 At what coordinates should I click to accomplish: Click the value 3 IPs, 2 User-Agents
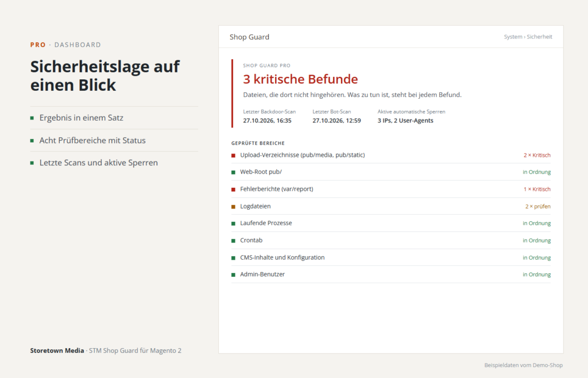[405, 121]
